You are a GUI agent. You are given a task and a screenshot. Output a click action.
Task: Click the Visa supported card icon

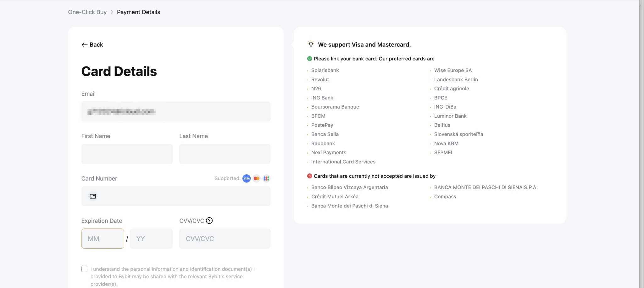[x=247, y=178]
